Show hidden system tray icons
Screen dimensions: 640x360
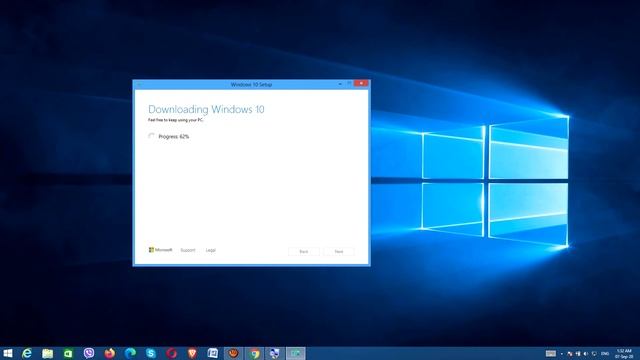pos(562,354)
